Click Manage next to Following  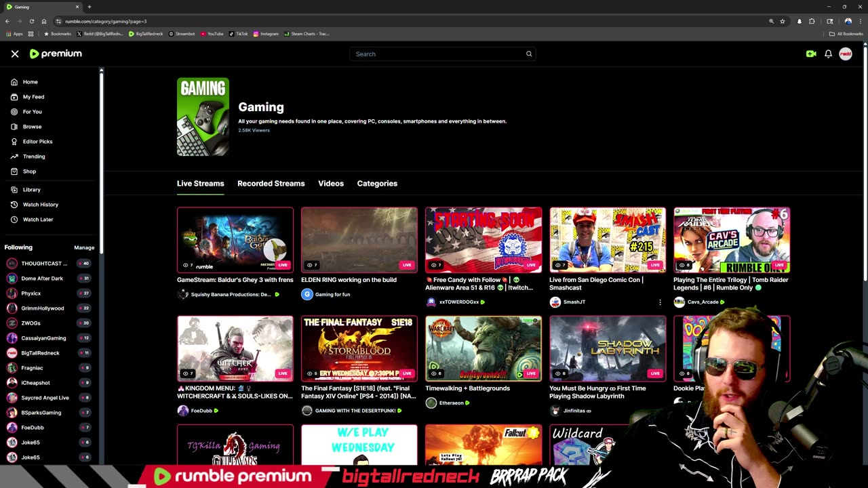click(x=84, y=247)
